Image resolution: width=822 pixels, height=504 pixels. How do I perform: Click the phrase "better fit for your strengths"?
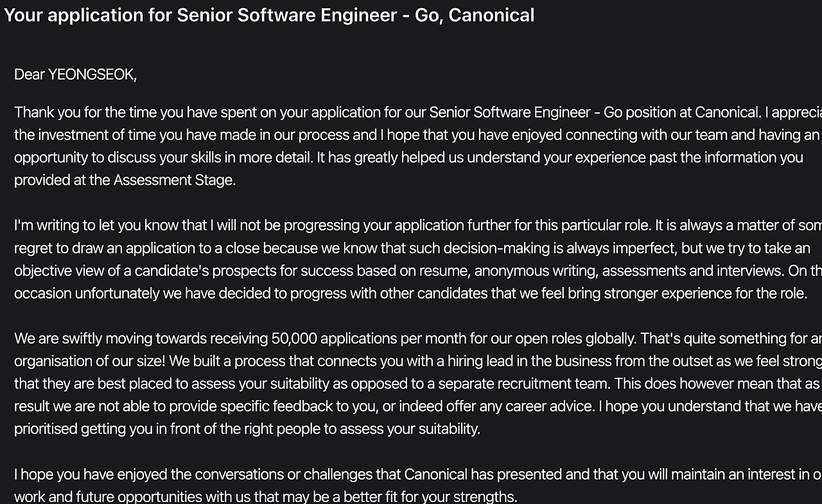430,497
